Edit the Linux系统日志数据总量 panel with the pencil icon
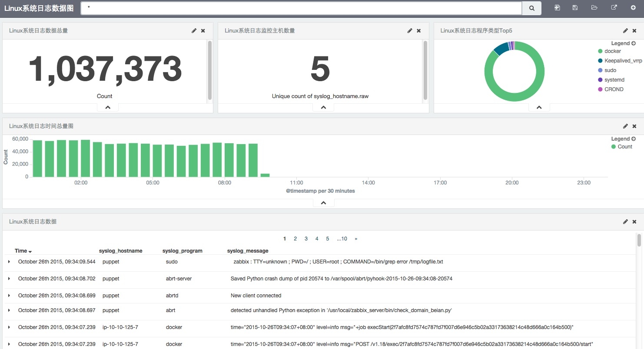Image resolution: width=644 pixels, height=349 pixels. pyautogui.click(x=194, y=31)
